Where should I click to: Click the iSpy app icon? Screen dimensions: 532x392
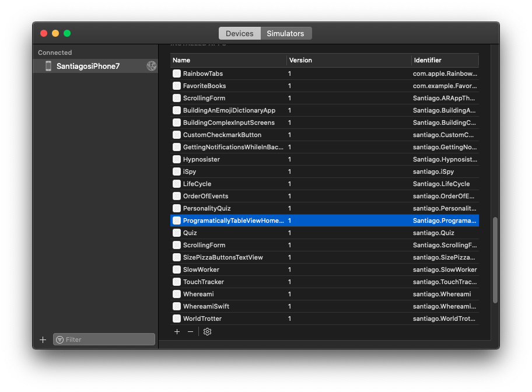177,171
